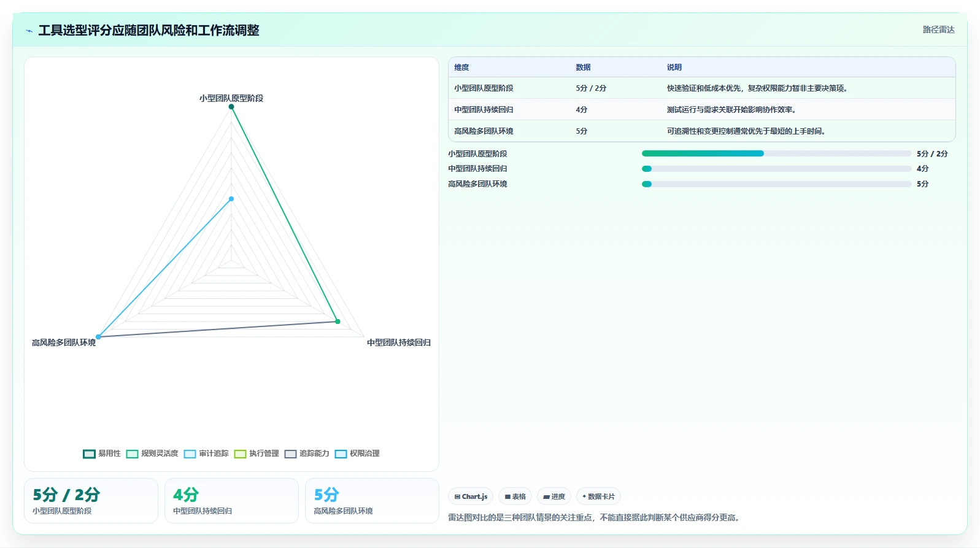Click the 路径雷达 label in header
Image resolution: width=980 pixels, height=548 pixels.
pos(939,29)
